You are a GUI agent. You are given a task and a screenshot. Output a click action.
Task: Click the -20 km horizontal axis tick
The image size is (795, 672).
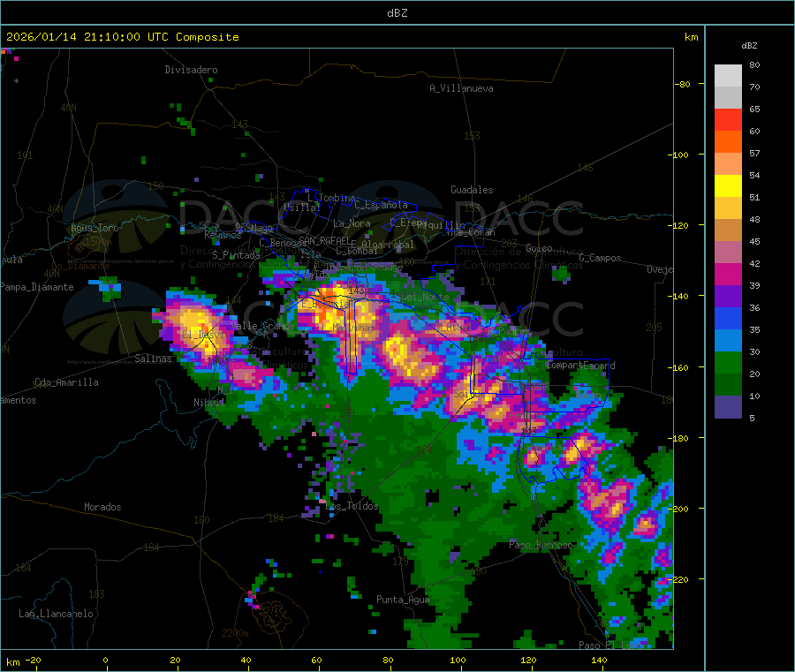click(34, 661)
